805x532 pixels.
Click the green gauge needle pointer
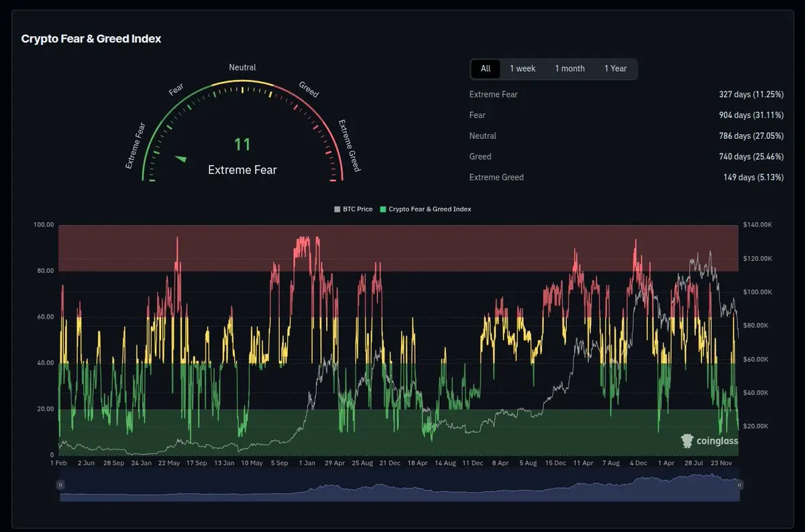[180, 159]
